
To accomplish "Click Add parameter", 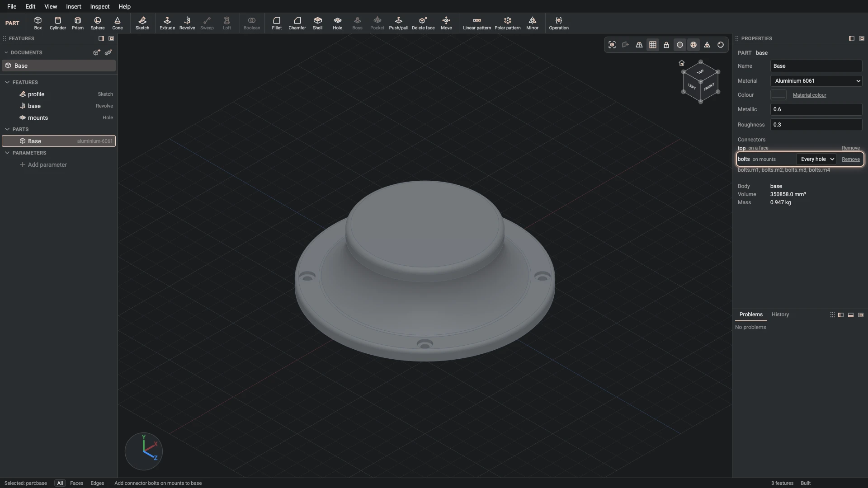I will click(43, 164).
